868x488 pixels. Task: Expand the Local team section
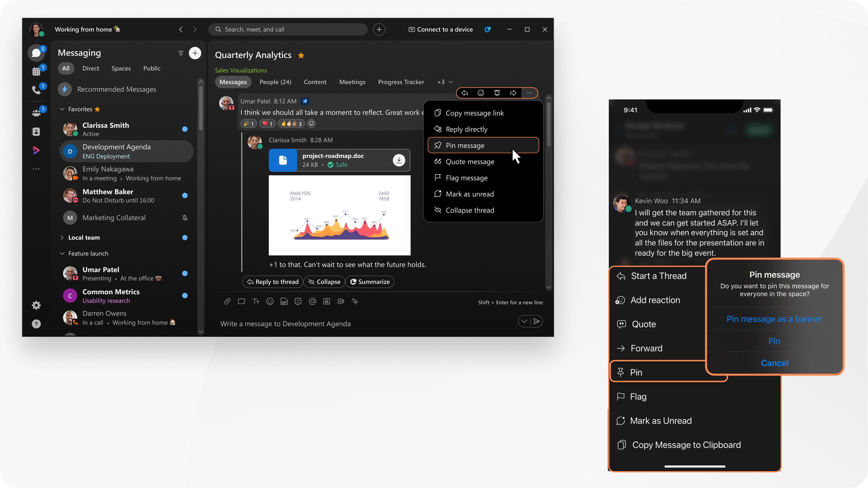62,238
